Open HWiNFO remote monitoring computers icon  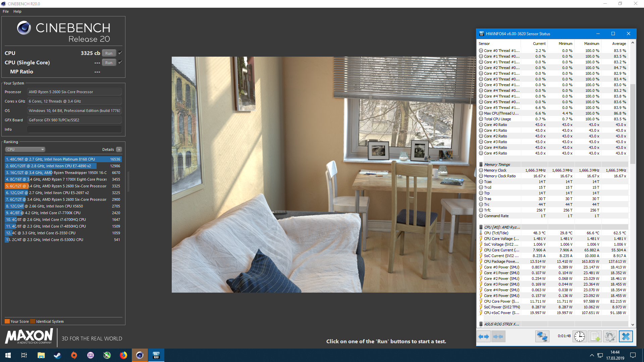[542, 337]
